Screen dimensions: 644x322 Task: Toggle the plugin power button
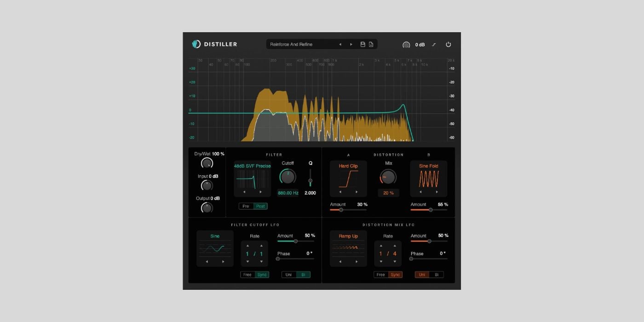(448, 44)
